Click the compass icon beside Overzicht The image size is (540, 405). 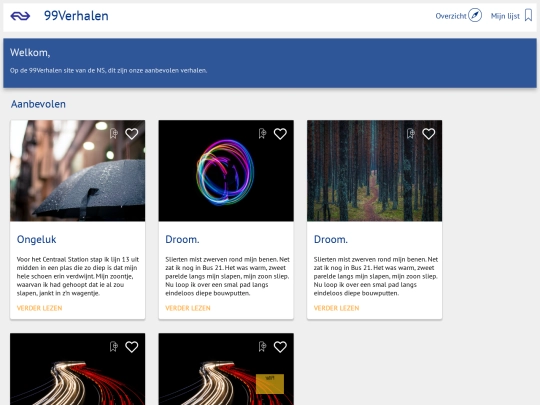coord(475,15)
